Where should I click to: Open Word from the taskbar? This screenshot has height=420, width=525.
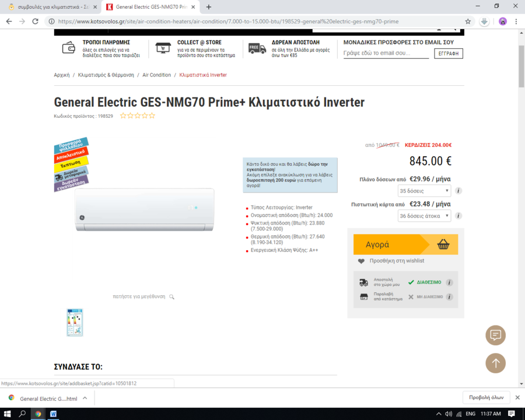pyautogui.click(x=53, y=414)
